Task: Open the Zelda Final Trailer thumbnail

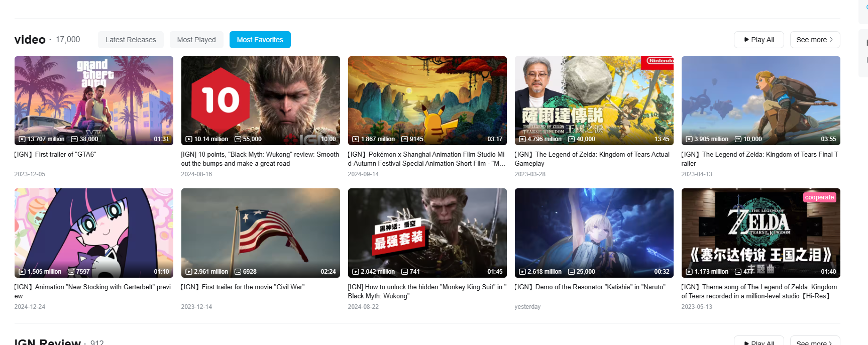Action: pyautogui.click(x=761, y=100)
